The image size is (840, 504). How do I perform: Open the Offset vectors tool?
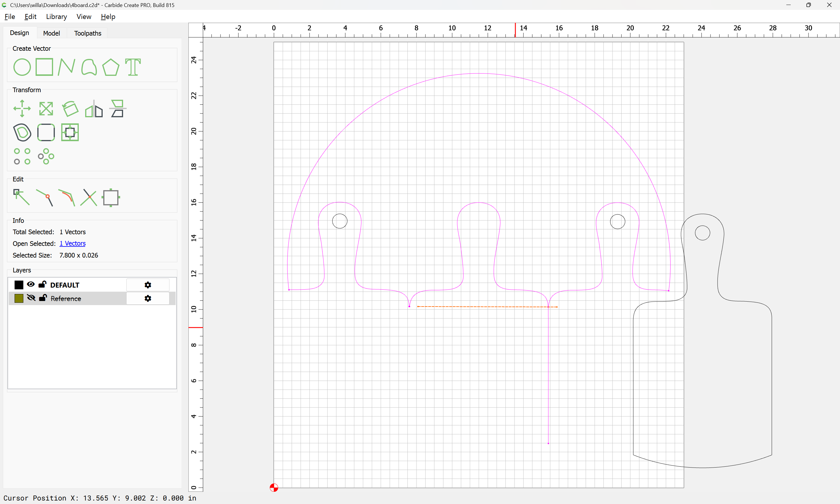pyautogui.click(x=22, y=132)
